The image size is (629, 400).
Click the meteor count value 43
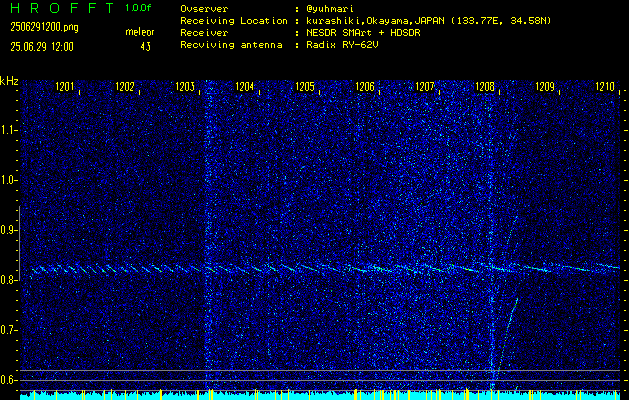click(146, 47)
